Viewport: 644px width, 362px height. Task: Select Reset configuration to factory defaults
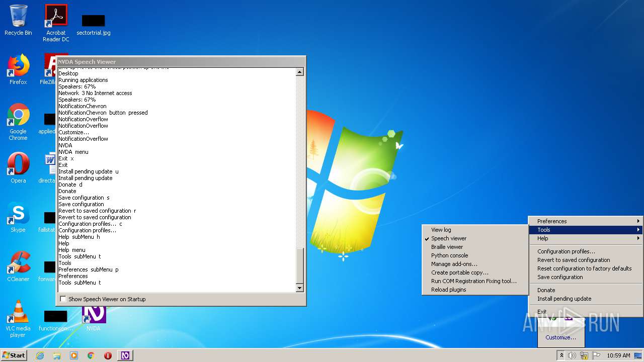click(586, 268)
